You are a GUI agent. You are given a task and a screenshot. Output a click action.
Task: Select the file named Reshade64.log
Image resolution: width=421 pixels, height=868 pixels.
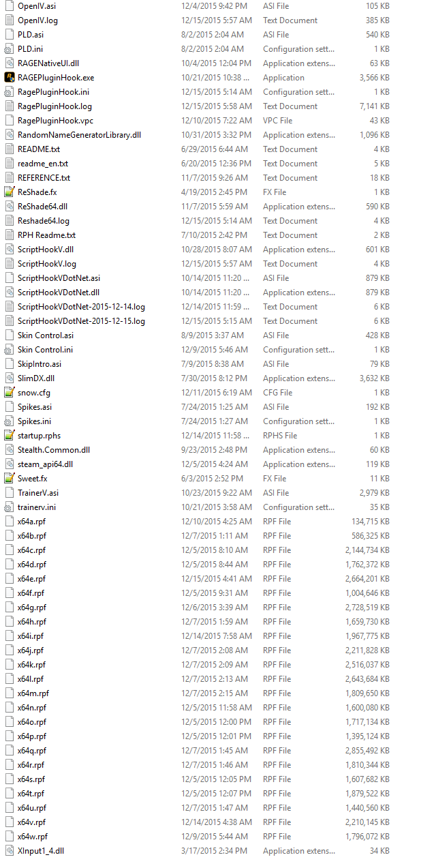click(x=44, y=221)
